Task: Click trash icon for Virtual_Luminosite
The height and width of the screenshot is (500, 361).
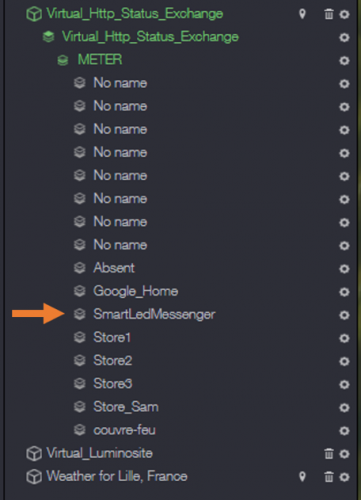Action: (329, 454)
